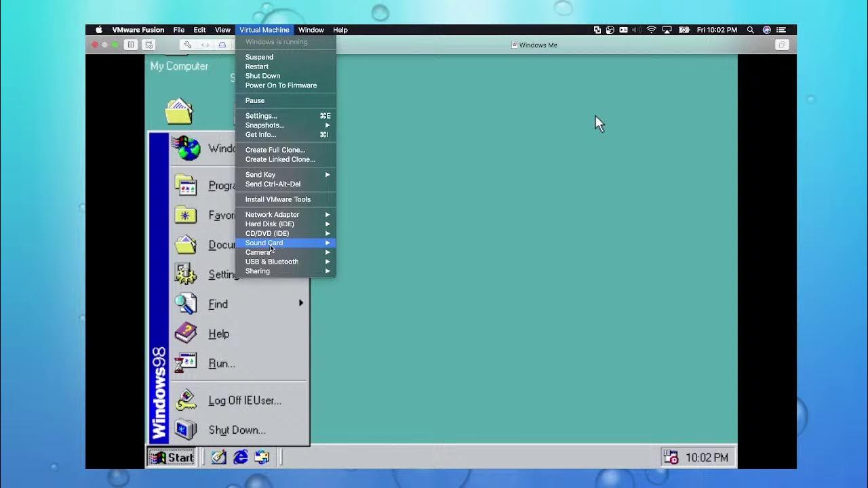Click the Siri icon in menu bar
868x488 pixels.
click(x=766, y=30)
